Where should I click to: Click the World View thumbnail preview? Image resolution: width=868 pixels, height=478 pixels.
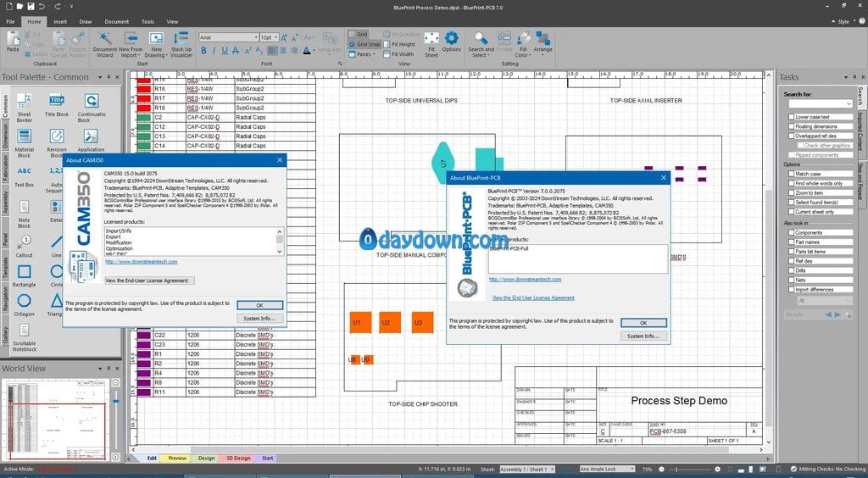58,415
